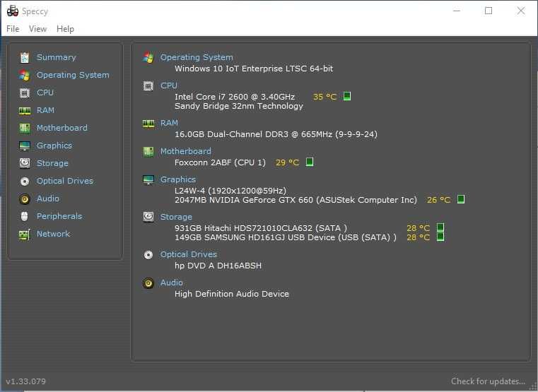Screen dimensions: 538x392
Task: Click the Motherboard heading link in summary
Action: 186,151
